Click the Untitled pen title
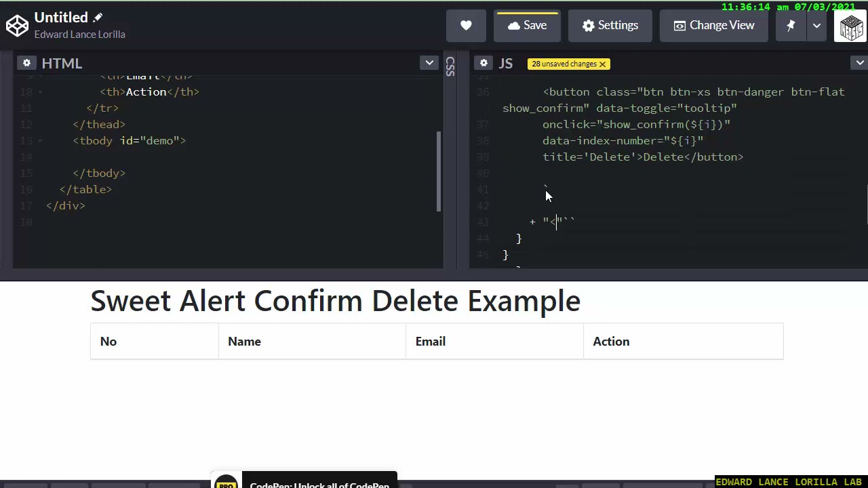The height and width of the screenshot is (488, 868). (61, 18)
